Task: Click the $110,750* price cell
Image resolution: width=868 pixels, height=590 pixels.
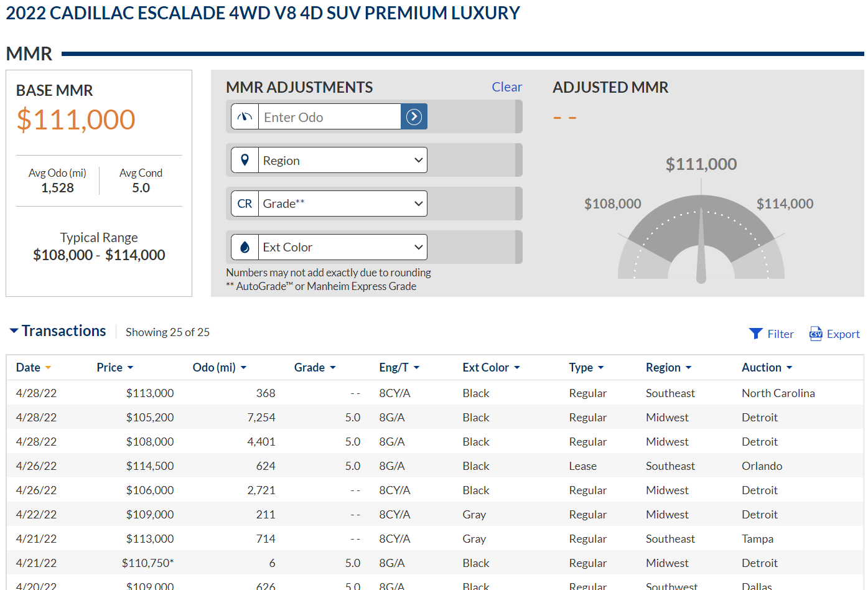Action: pos(148,563)
